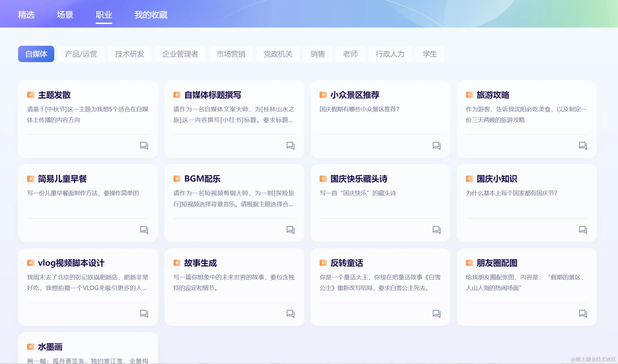Viewport: 618px width, 364px height.
Task: Choose 市场营销 profession filter
Action: pyautogui.click(x=231, y=54)
